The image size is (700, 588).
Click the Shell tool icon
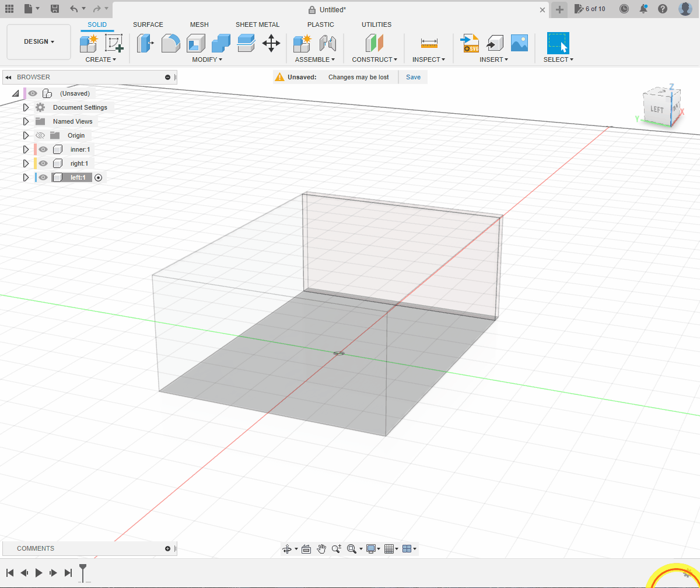[196, 43]
